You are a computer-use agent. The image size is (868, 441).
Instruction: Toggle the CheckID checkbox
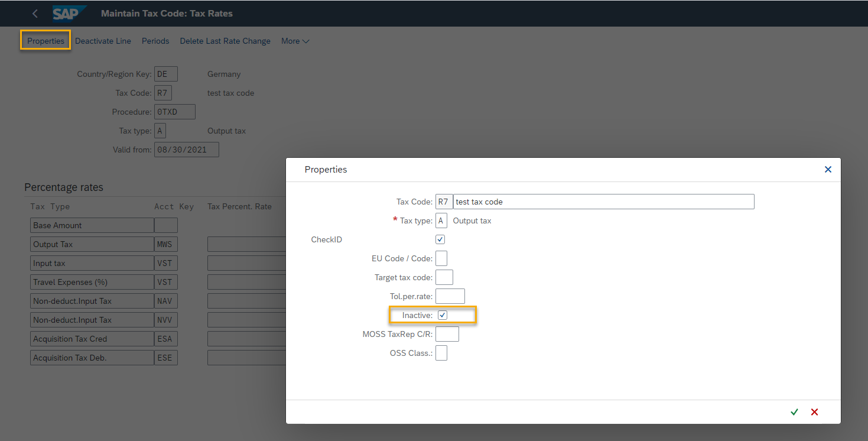[x=440, y=239]
